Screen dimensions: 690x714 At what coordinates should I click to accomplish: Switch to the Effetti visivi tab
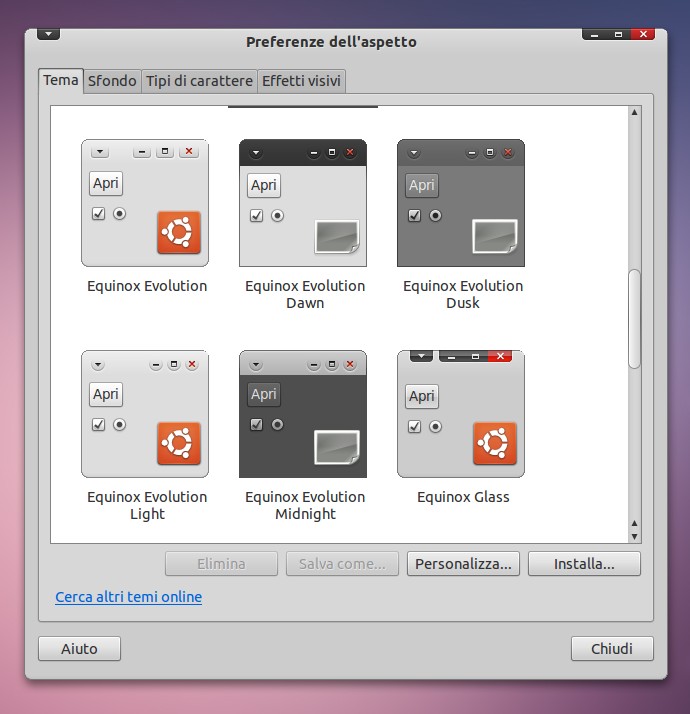[x=302, y=81]
